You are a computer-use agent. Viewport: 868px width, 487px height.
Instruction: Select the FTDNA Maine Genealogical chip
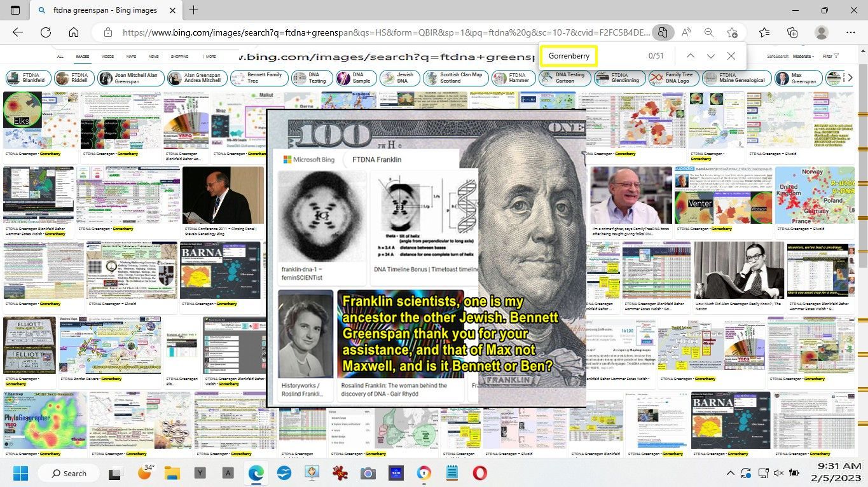pyautogui.click(x=736, y=78)
